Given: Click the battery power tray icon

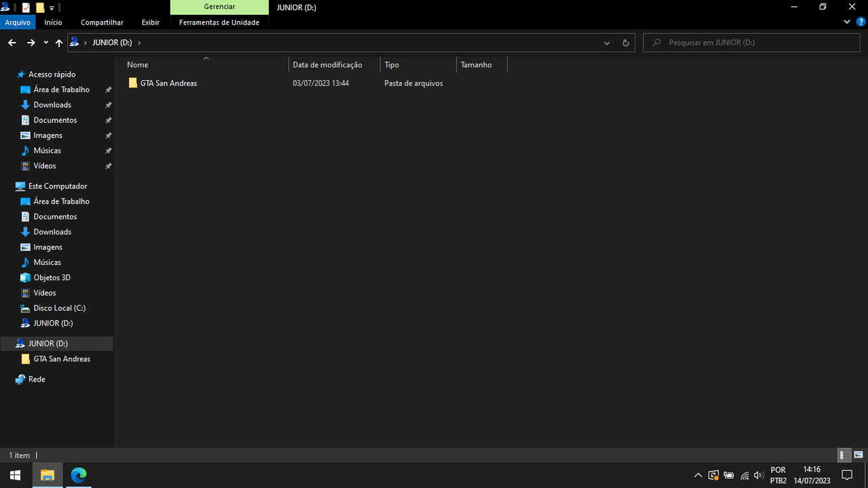Looking at the screenshot, I should click(729, 475).
